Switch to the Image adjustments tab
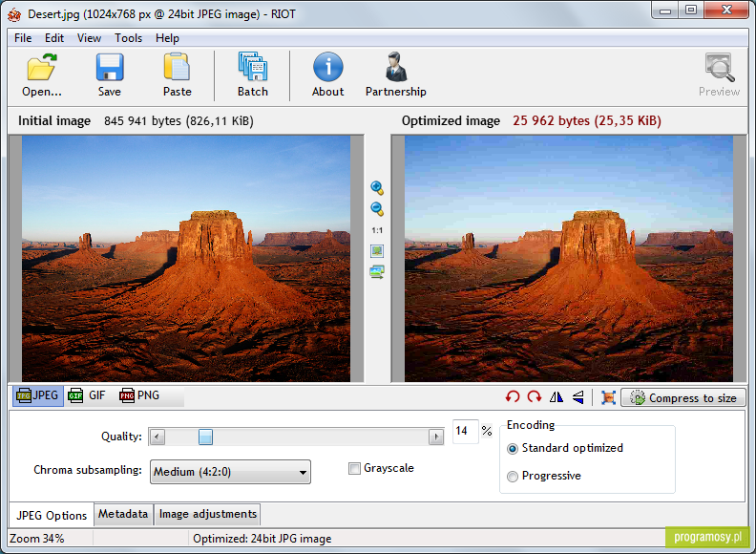 click(208, 514)
